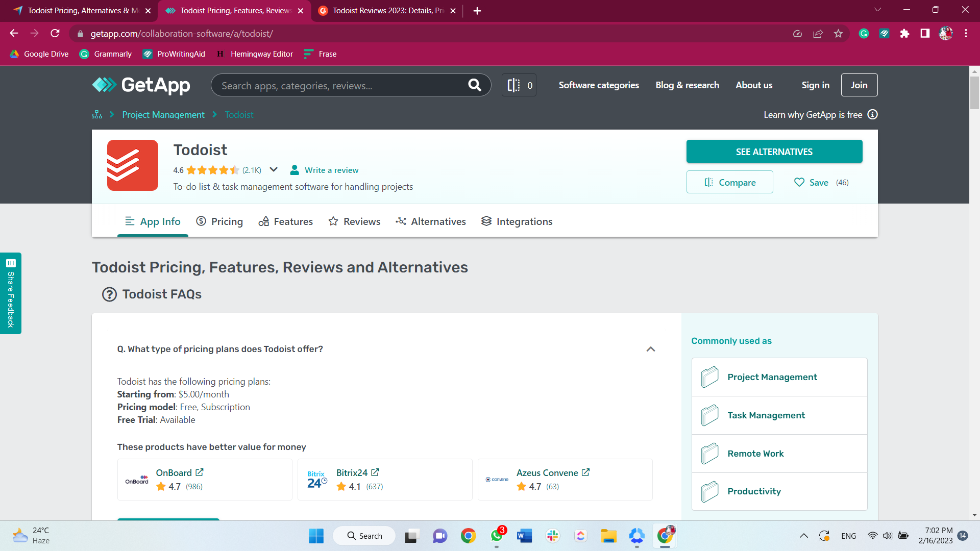Click the SEE ALTERNATIVES button
The image size is (980, 551).
[x=774, y=152]
